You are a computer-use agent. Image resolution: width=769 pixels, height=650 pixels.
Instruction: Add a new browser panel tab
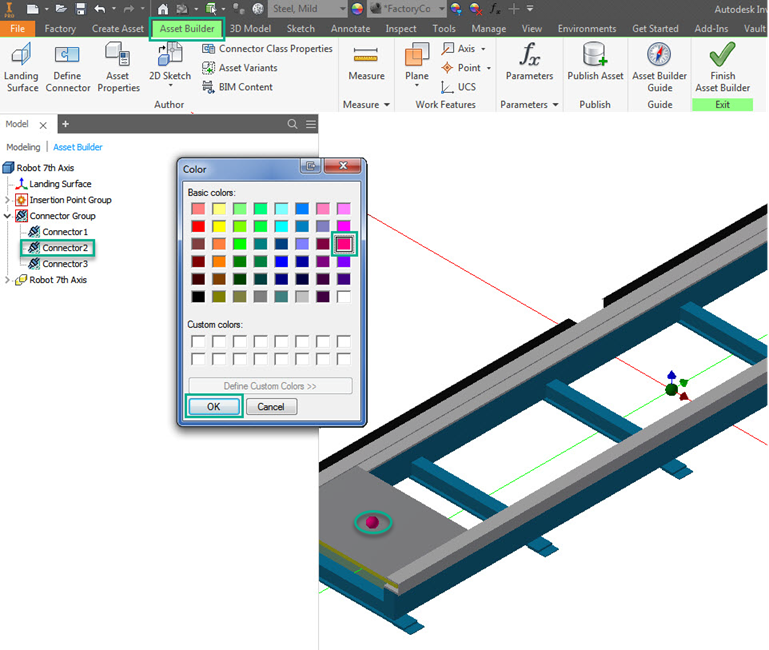point(65,124)
